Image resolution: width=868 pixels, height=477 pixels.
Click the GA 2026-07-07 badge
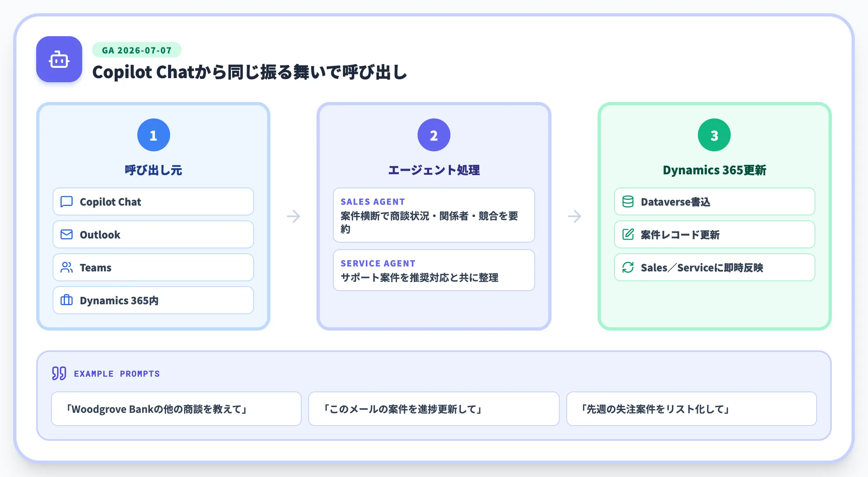click(x=137, y=50)
